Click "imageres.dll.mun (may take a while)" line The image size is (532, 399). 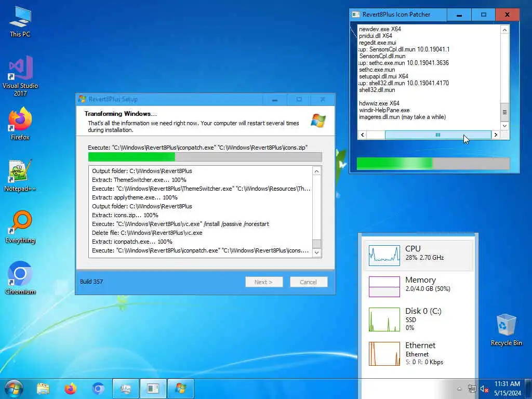click(403, 117)
